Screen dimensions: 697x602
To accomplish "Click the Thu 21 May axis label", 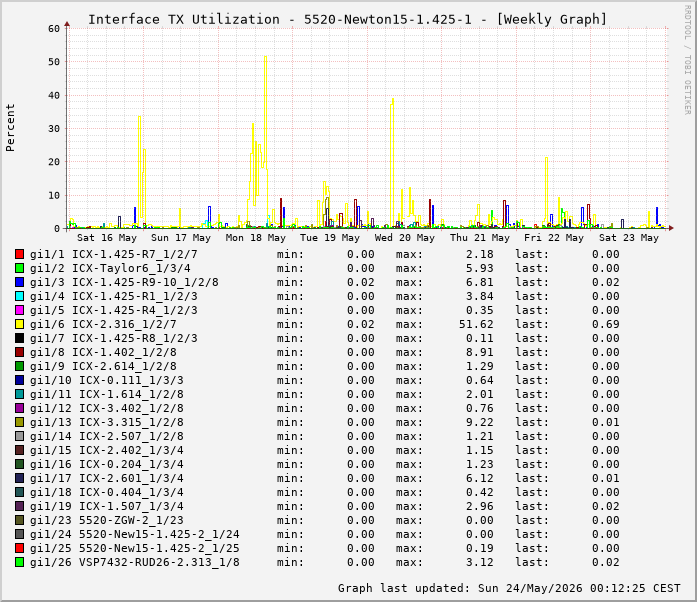I will tap(480, 238).
